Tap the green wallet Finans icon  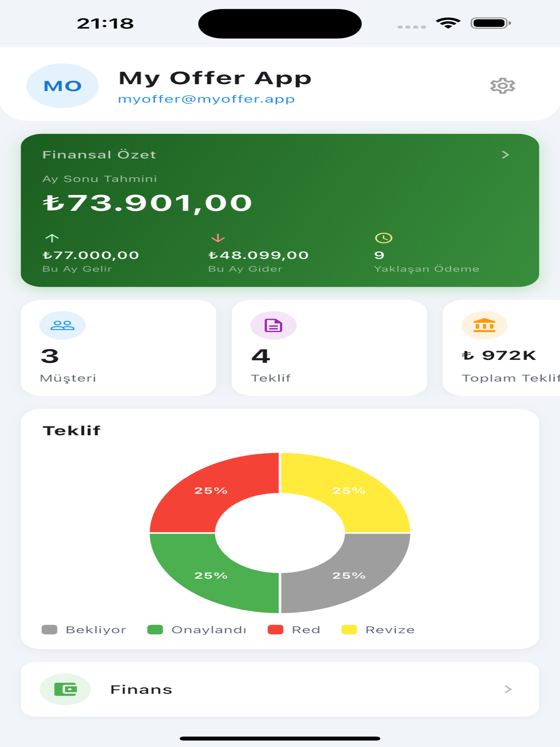click(x=65, y=689)
